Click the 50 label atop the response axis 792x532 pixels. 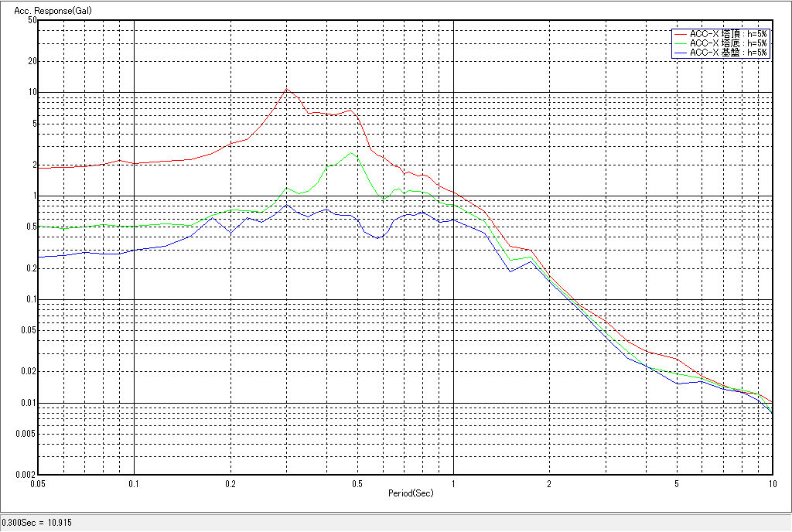[x=32, y=20]
